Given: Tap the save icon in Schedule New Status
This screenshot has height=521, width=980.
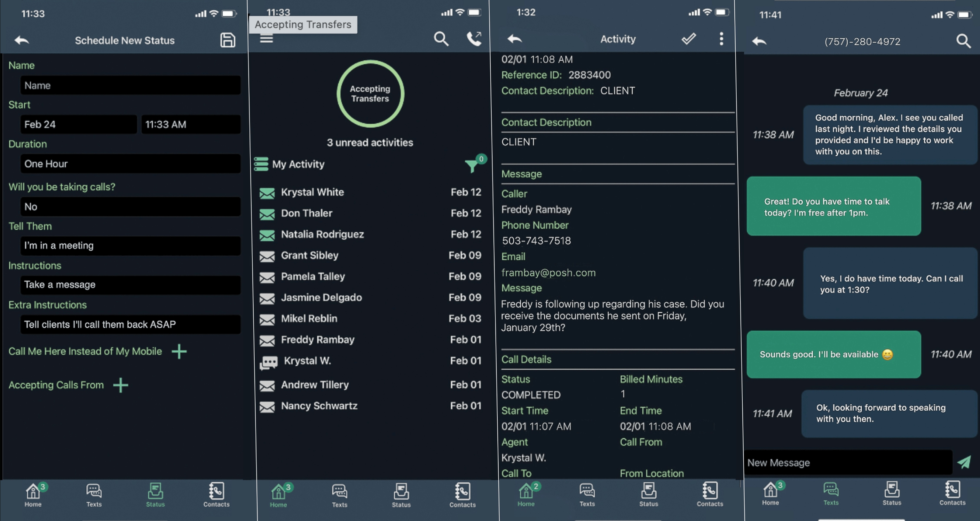Looking at the screenshot, I should pos(227,40).
